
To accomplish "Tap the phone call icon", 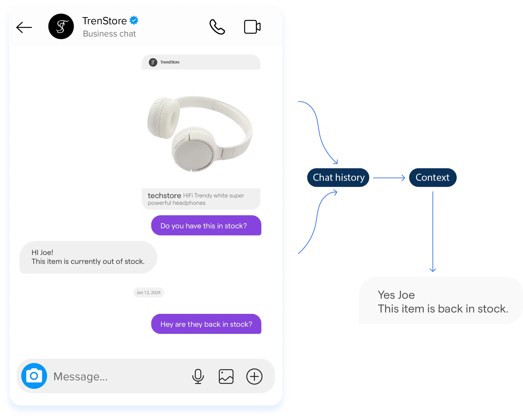I will point(217,27).
